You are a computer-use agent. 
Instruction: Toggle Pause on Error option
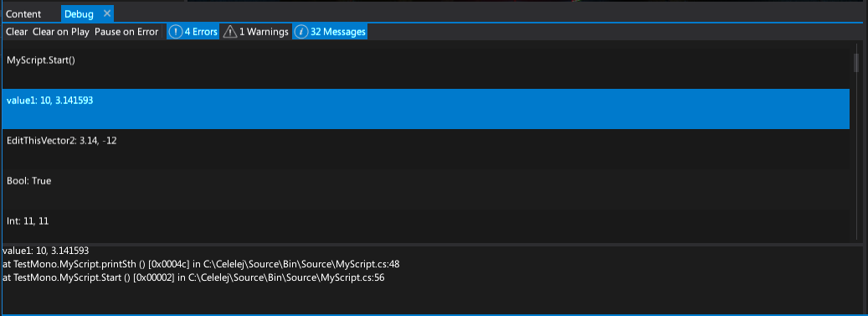[x=126, y=32]
